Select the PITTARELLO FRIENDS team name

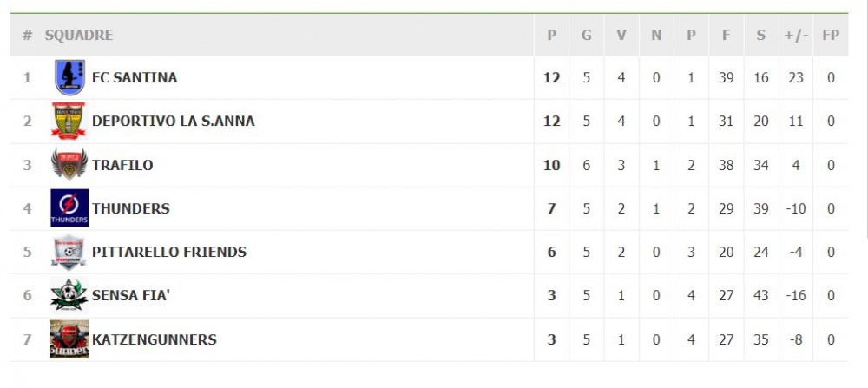tap(169, 252)
